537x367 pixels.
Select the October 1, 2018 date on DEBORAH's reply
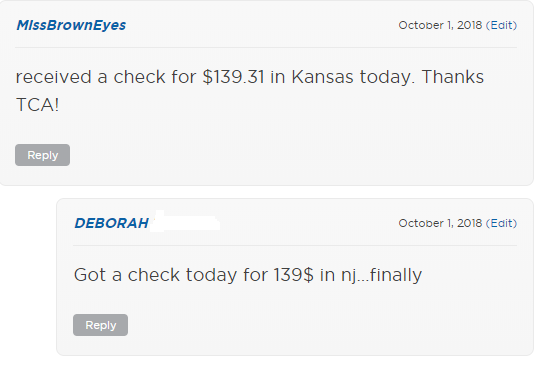[x=440, y=223]
